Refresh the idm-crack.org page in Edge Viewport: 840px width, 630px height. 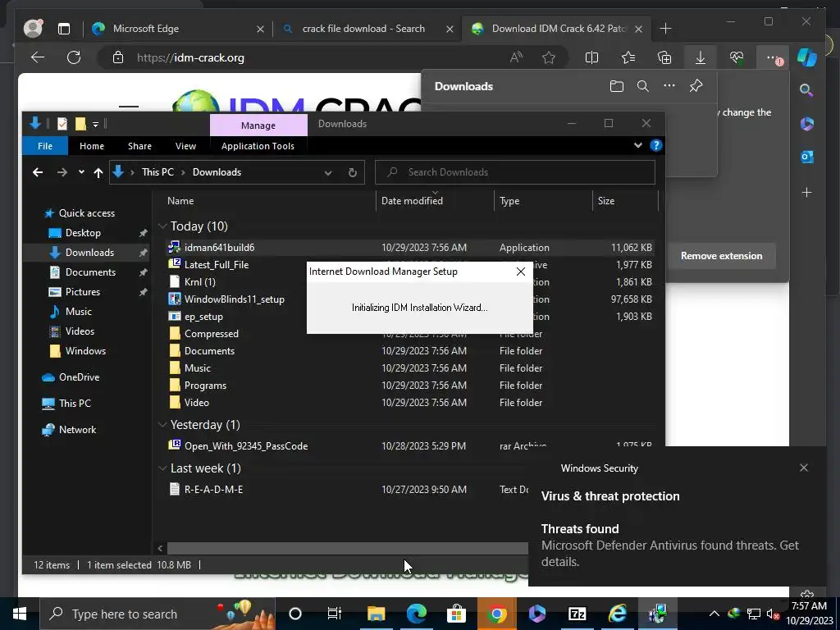pos(74,57)
